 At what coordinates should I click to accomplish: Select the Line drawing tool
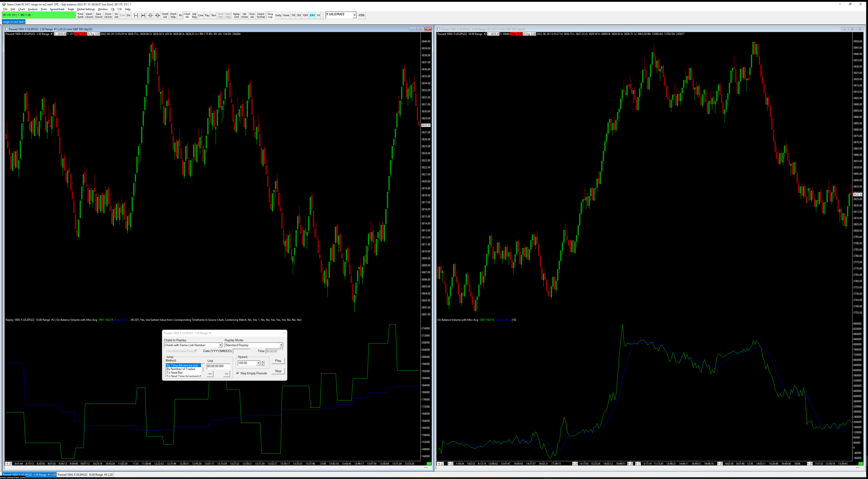pos(201,15)
